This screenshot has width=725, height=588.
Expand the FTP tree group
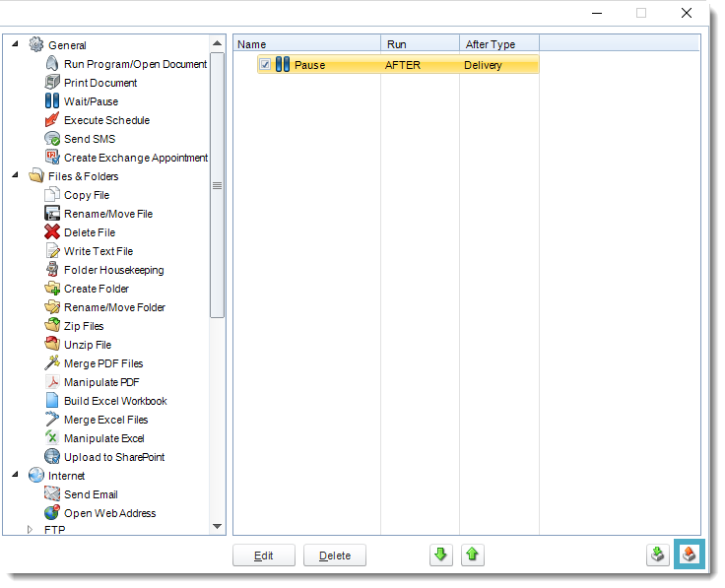click(x=31, y=529)
